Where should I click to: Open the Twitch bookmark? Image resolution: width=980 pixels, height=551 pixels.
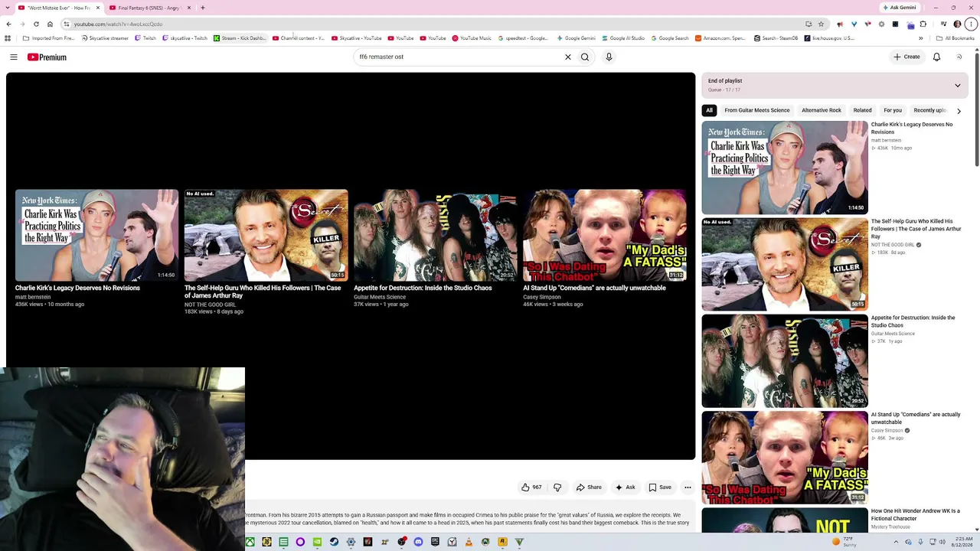(x=145, y=38)
